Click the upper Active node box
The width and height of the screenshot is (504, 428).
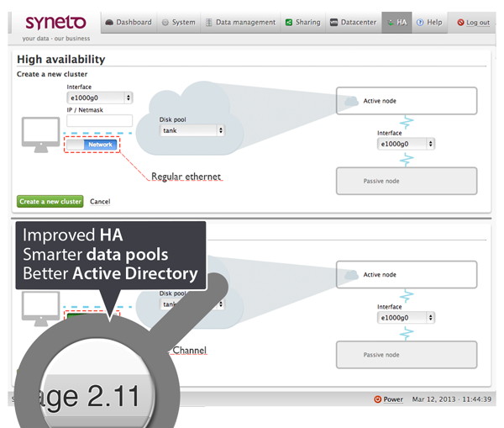tap(407, 101)
